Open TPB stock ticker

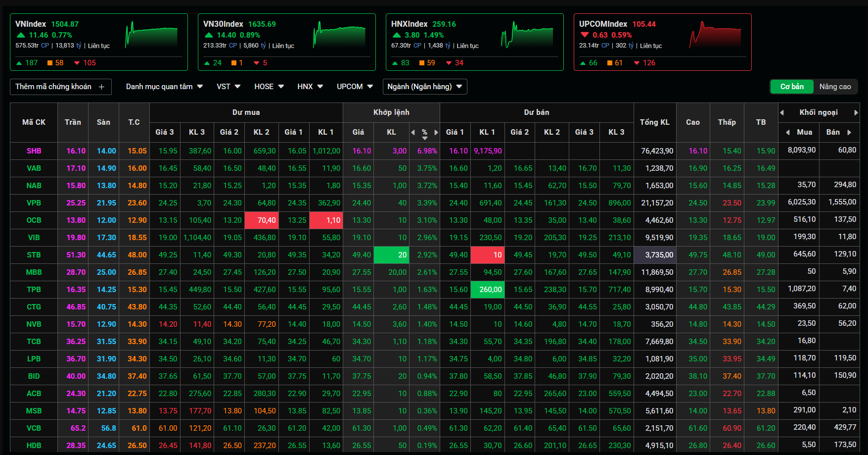[34, 290]
